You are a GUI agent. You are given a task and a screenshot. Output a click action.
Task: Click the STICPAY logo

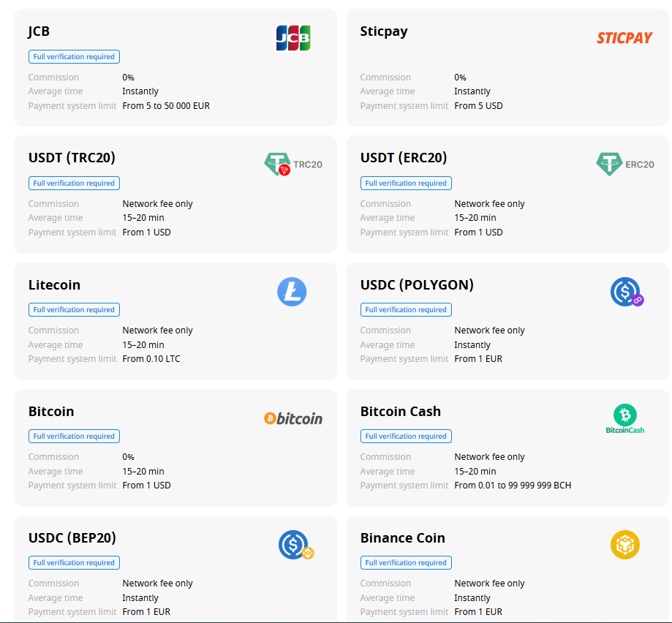624,38
